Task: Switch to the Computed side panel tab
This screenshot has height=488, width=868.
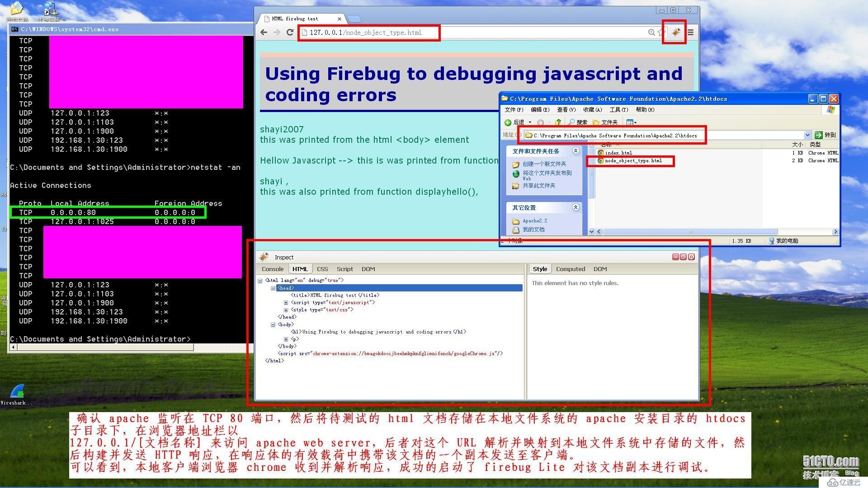Action: click(571, 269)
